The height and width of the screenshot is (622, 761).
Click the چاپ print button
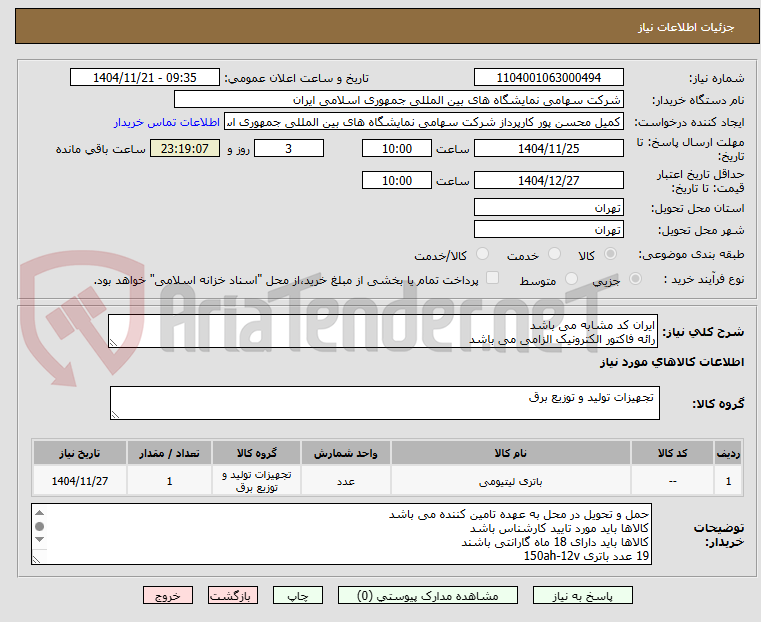298,595
